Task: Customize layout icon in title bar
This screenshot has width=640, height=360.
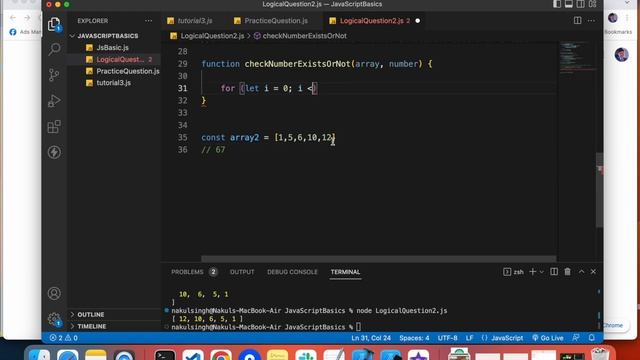Action: point(592,4)
